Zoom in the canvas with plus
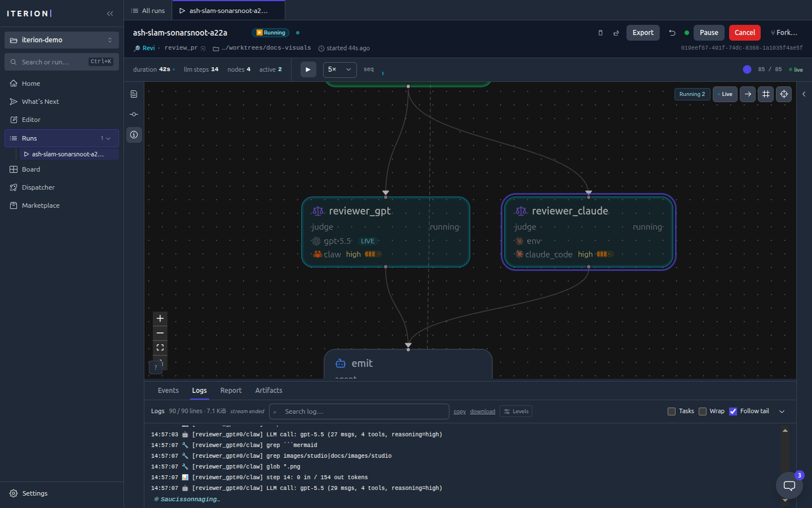Image resolution: width=812 pixels, height=508 pixels. (x=160, y=319)
